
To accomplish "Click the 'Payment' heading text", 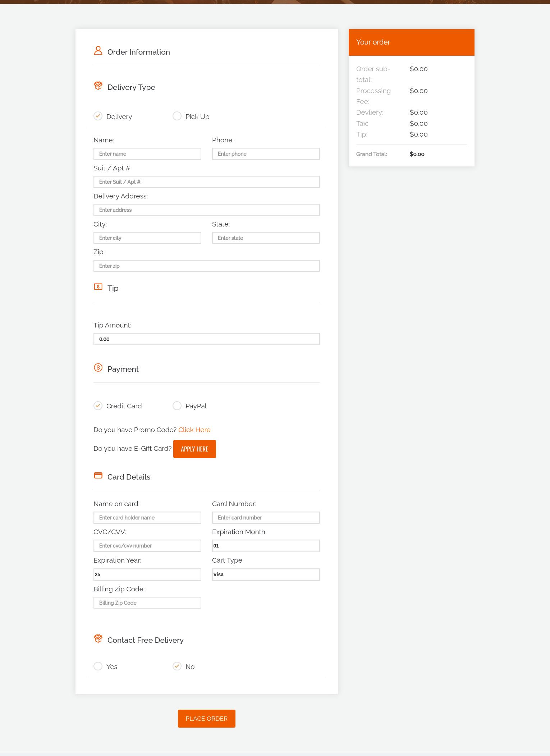I will pos(123,369).
